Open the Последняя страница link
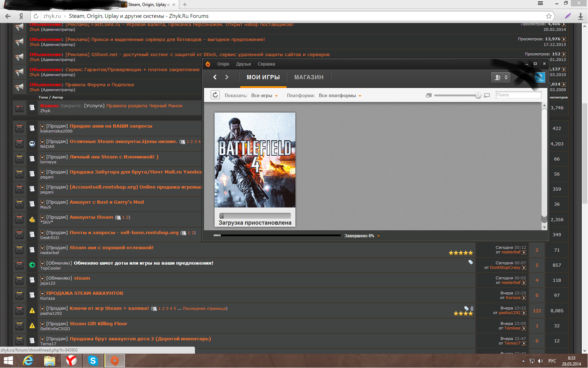The width and height of the screenshot is (588, 368). (204, 308)
